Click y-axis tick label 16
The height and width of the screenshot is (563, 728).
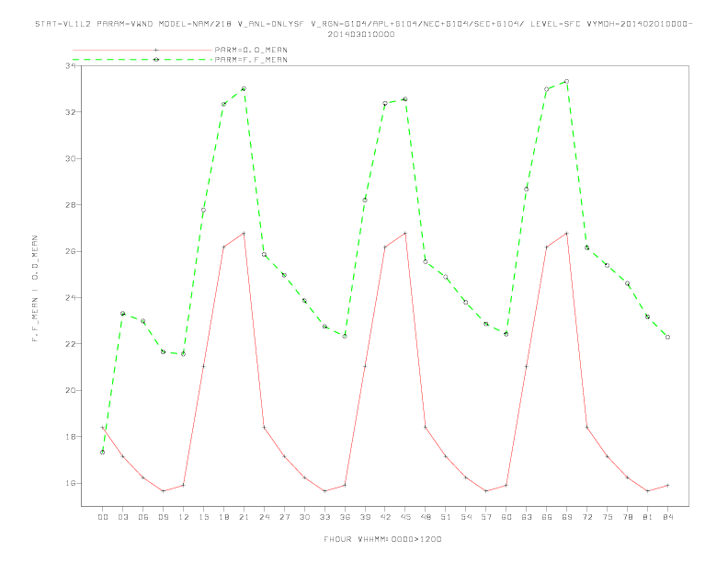[x=71, y=484]
